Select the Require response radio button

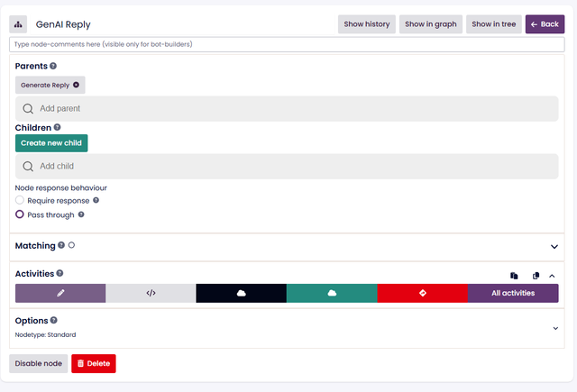(x=20, y=200)
